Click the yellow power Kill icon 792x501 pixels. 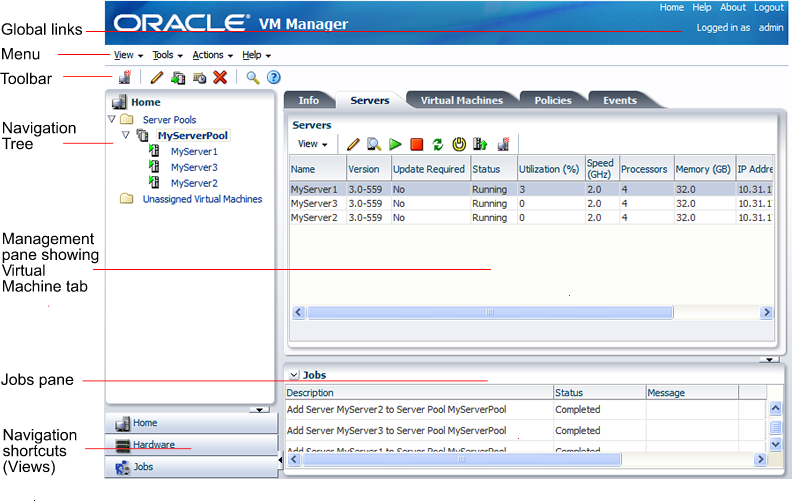click(459, 144)
